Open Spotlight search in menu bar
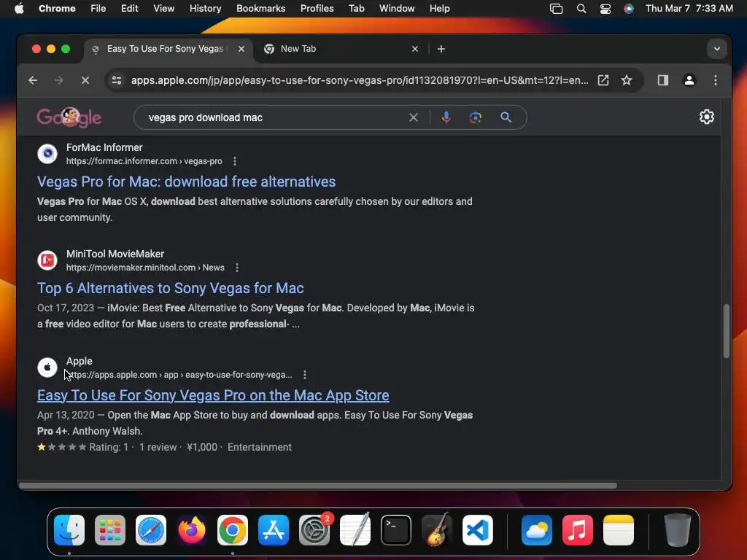The width and height of the screenshot is (747, 560). click(581, 9)
